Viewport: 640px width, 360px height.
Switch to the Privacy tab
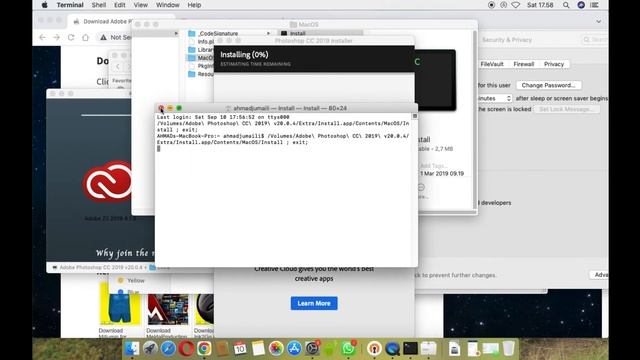click(x=554, y=64)
